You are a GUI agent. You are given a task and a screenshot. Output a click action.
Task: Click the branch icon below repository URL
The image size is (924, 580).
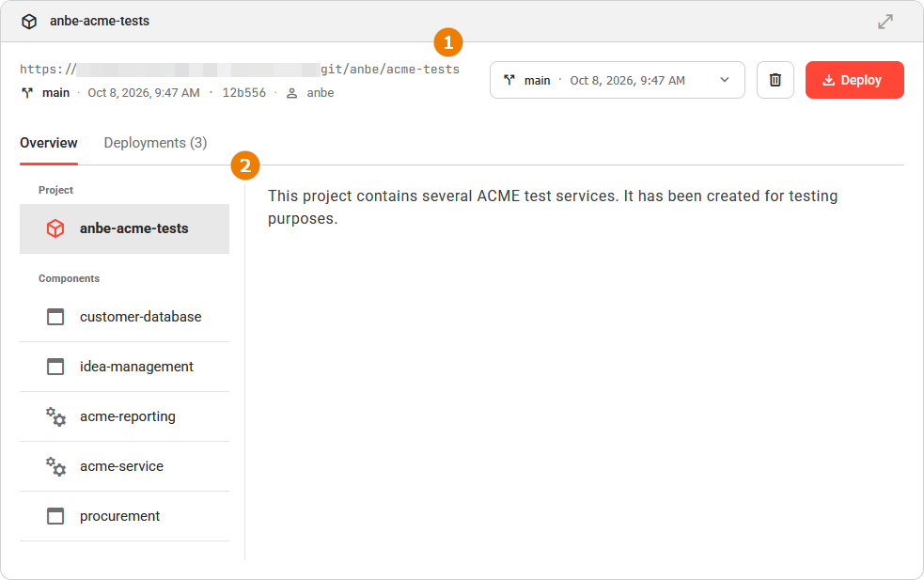(x=27, y=93)
